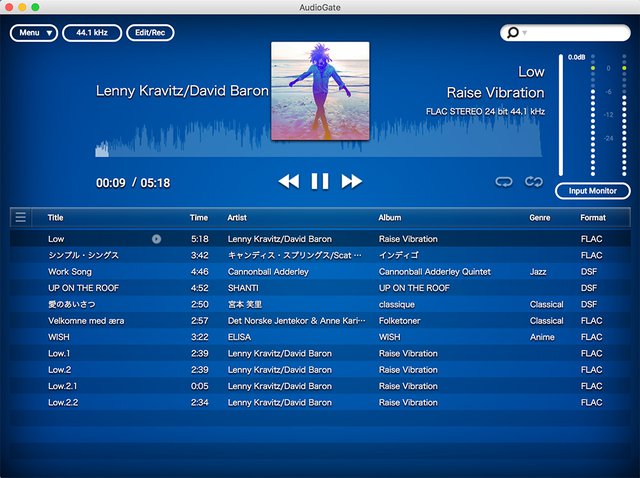Click the FLAC STEREO 24 bit format info

pos(485,111)
